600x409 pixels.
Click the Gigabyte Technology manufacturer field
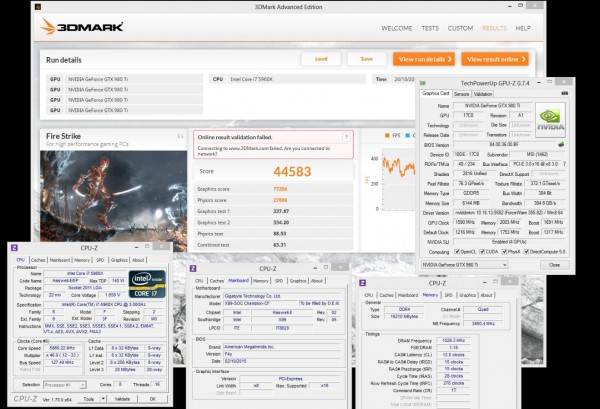[x=282, y=296]
